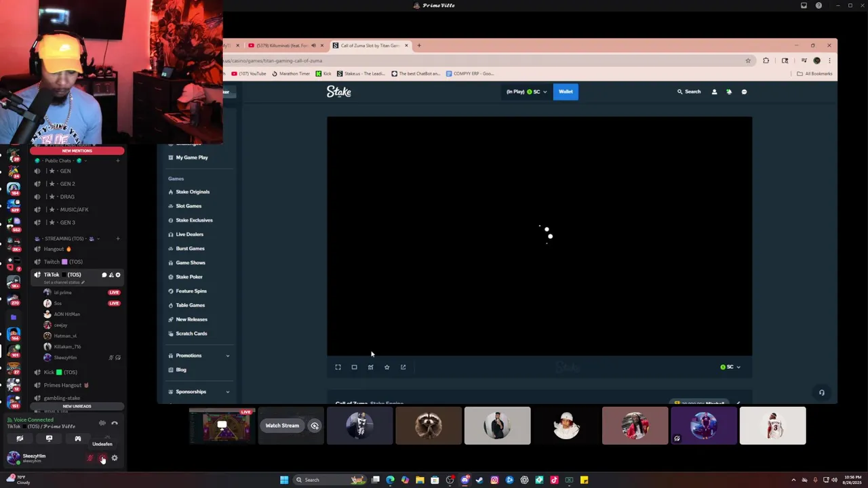This screenshot has height=488, width=868.
Task: Click the Wallet button
Action: [566, 91]
